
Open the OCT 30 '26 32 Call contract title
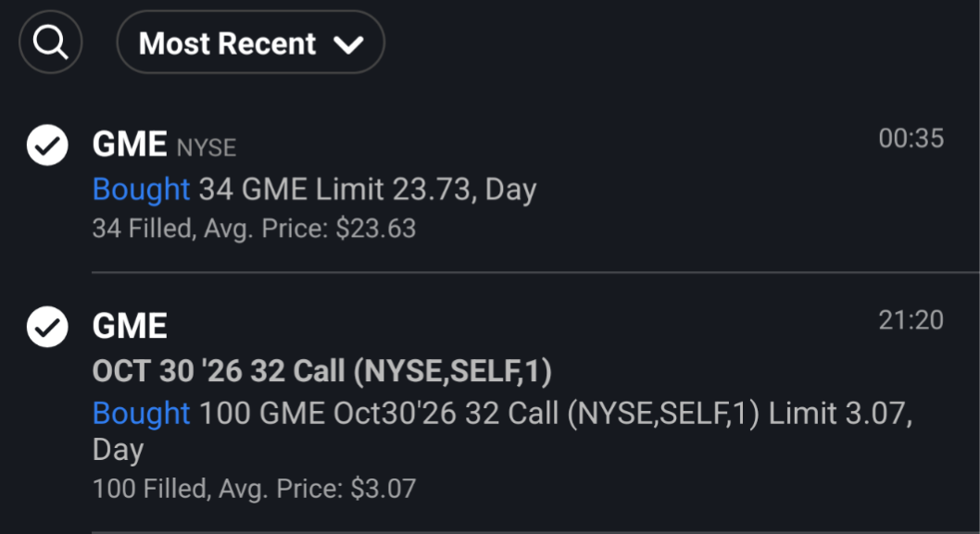[x=321, y=371]
